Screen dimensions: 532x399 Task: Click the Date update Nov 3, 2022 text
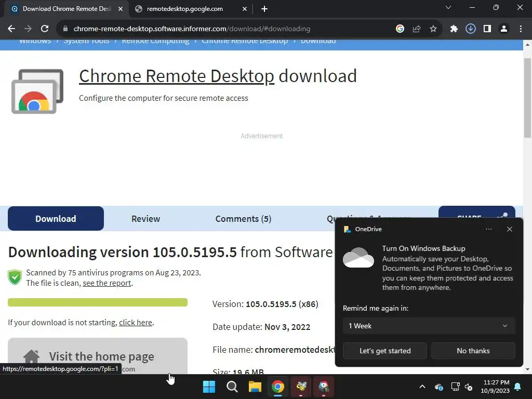tap(261, 327)
